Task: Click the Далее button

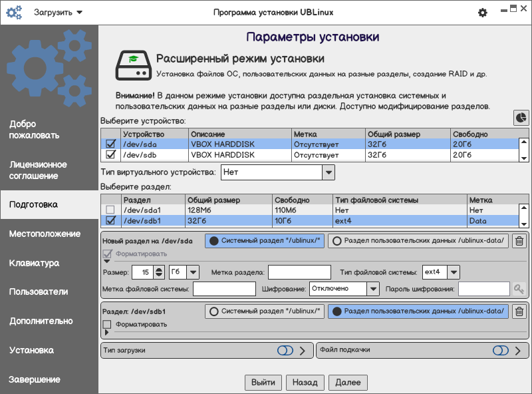Action: point(347,382)
